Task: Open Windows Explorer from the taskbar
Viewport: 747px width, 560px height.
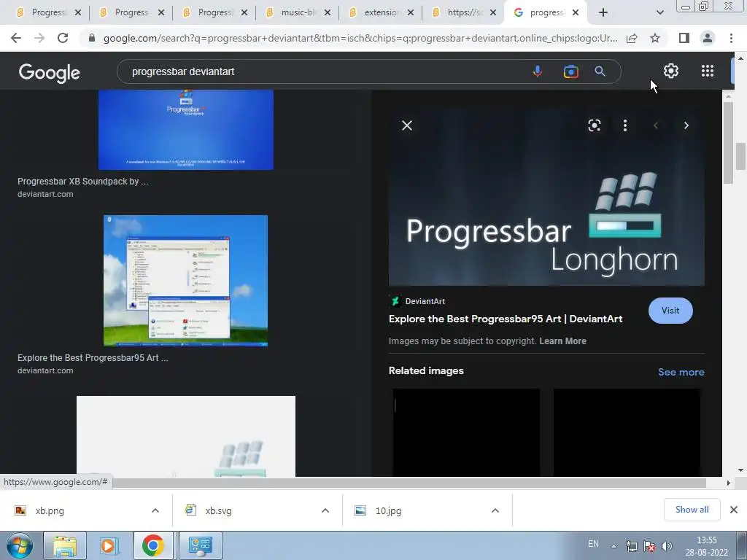Action: (x=65, y=545)
